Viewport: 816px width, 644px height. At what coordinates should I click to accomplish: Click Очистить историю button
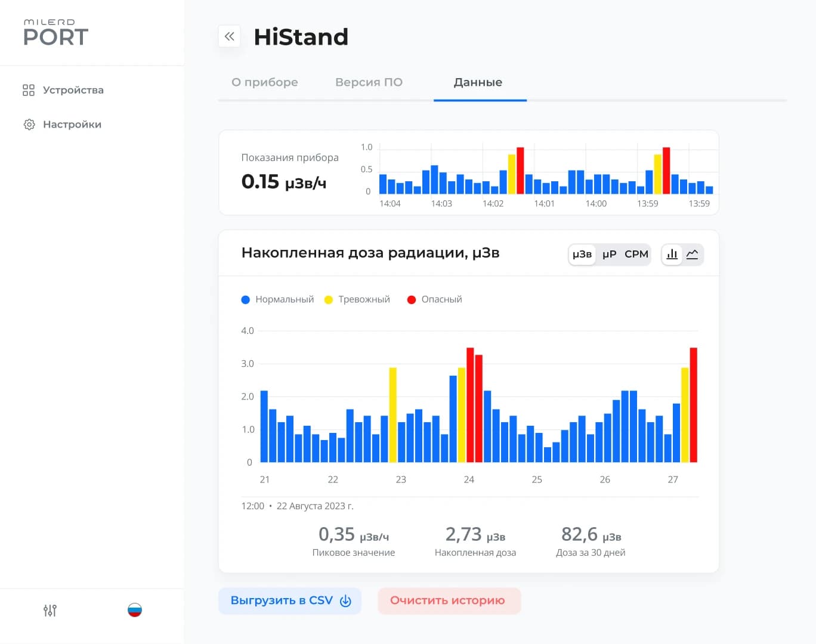pos(449,601)
